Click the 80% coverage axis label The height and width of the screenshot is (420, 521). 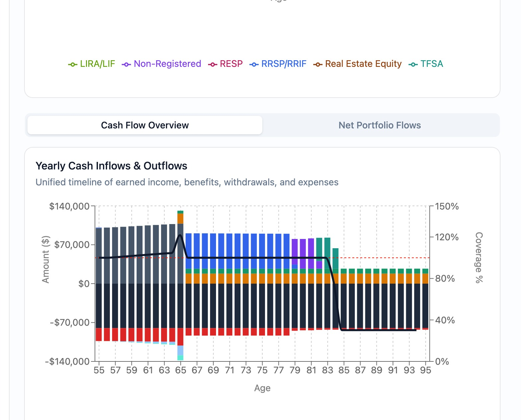click(x=445, y=278)
